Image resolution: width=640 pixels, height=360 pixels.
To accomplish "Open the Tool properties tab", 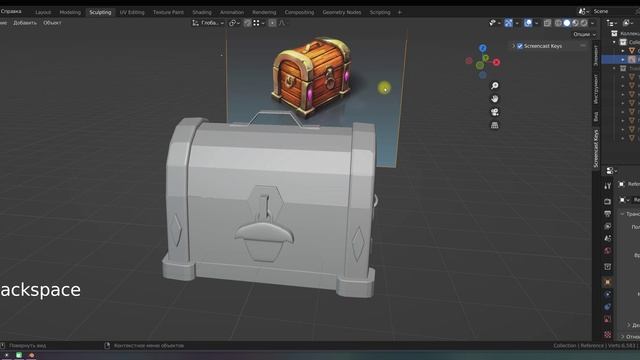I will click(x=607, y=186).
